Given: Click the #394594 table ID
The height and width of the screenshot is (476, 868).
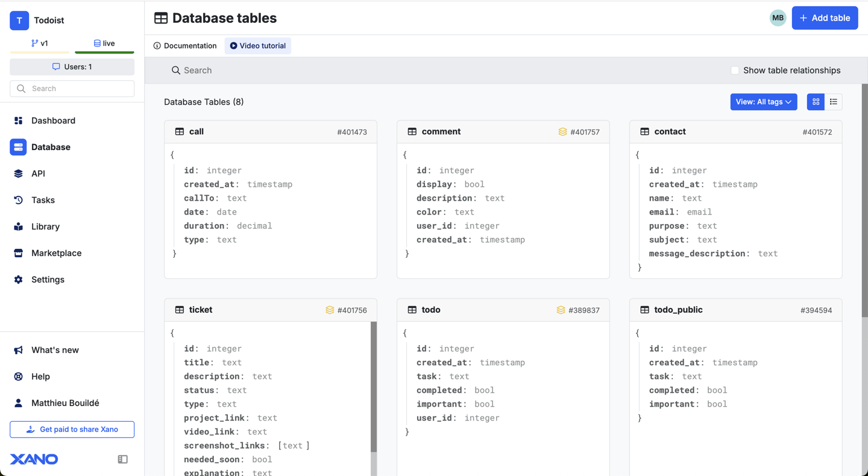Looking at the screenshot, I should point(816,310).
